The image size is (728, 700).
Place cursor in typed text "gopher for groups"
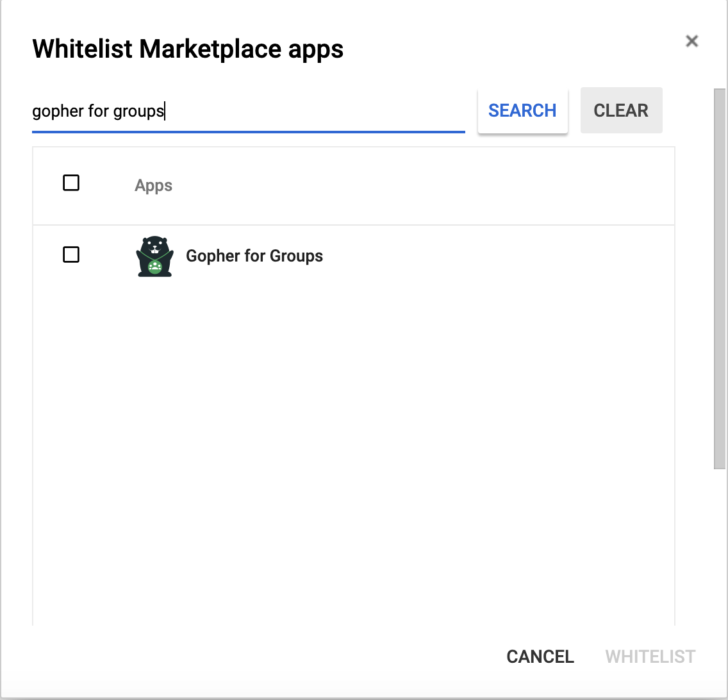click(x=98, y=112)
